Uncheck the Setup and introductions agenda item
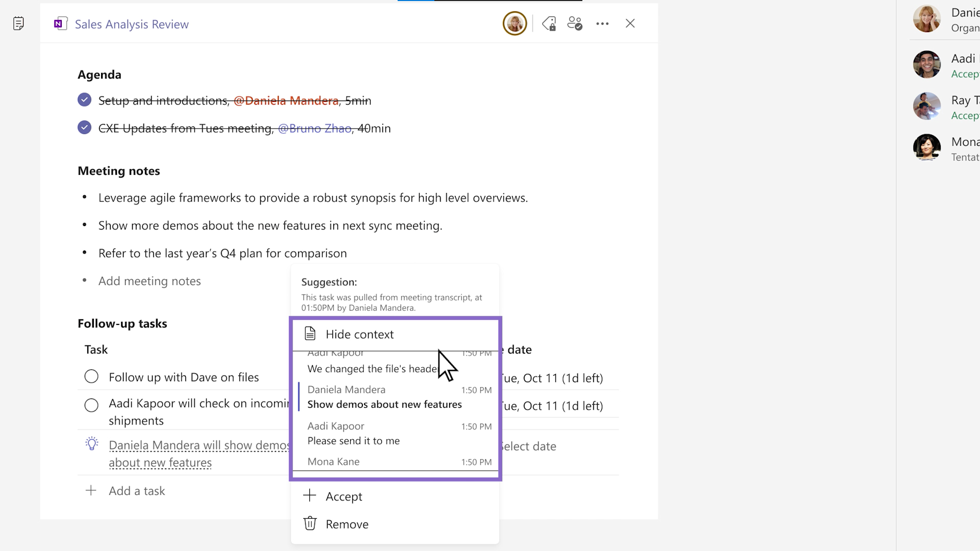980x551 pixels. (x=85, y=100)
